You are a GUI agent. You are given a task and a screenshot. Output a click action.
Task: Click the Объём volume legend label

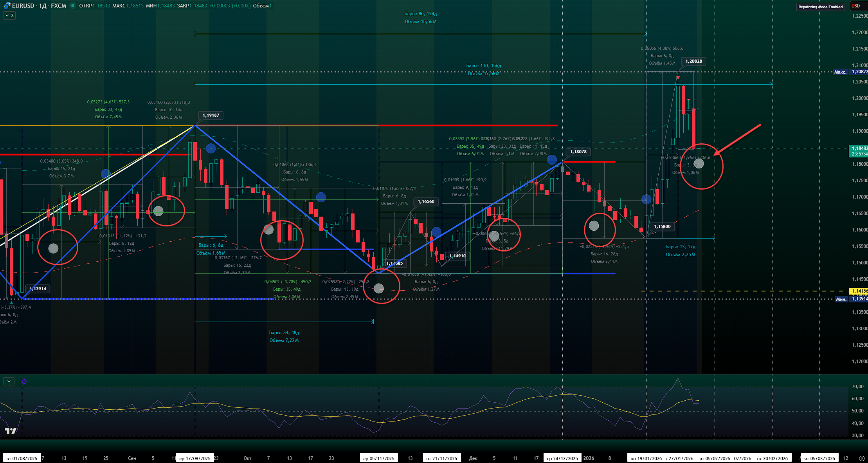click(x=261, y=6)
